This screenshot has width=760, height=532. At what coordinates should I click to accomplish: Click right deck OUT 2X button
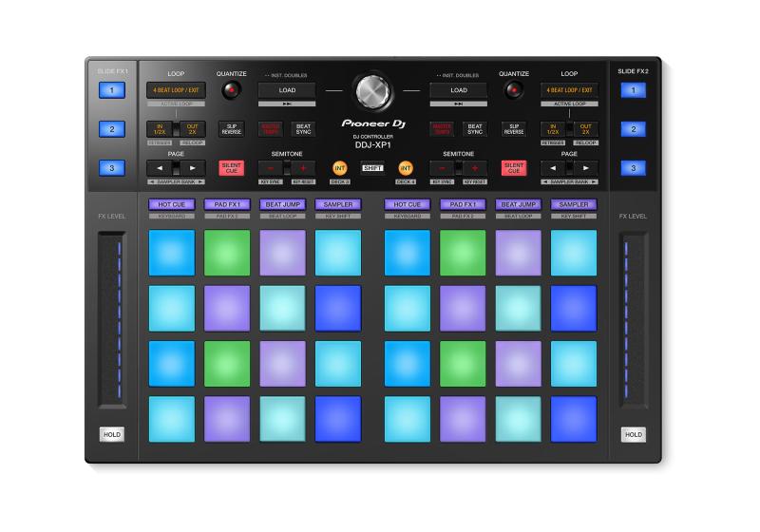[x=586, y=129]
